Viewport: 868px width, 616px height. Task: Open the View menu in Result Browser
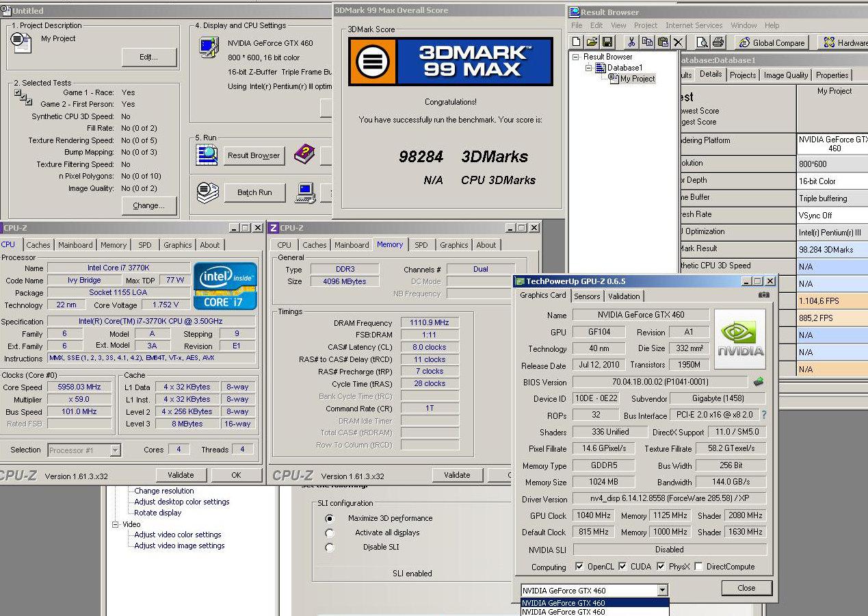point(618,25)
